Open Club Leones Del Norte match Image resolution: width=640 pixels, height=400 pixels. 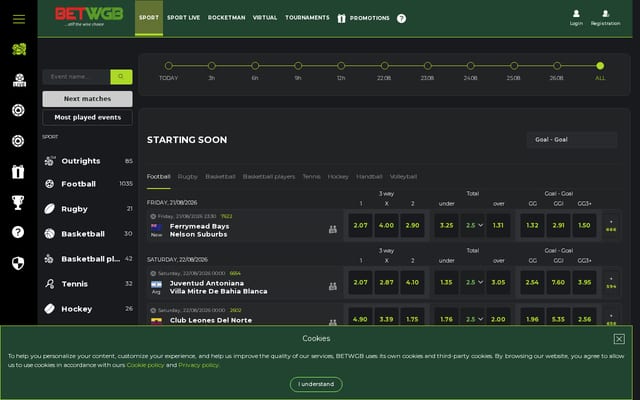pos(211,320)
